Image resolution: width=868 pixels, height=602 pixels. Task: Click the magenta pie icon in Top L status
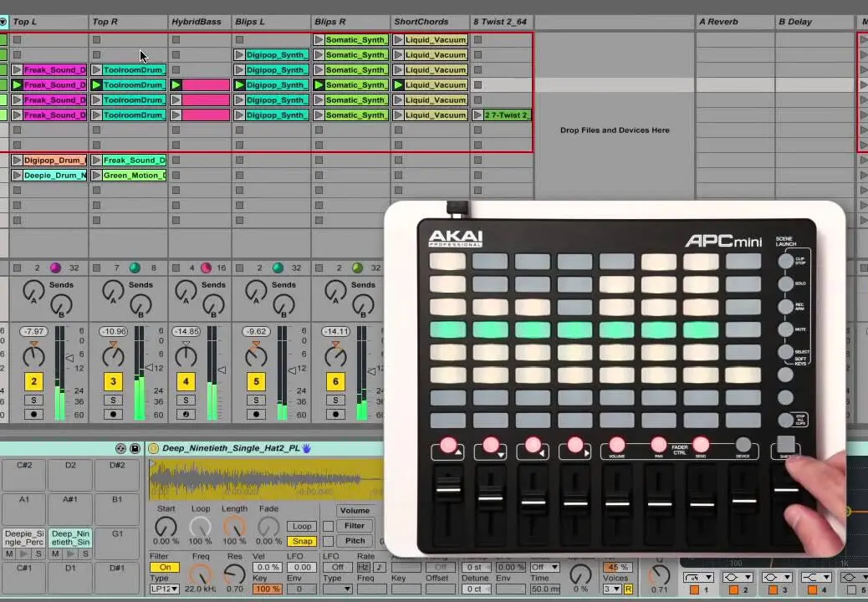(55, 268)
